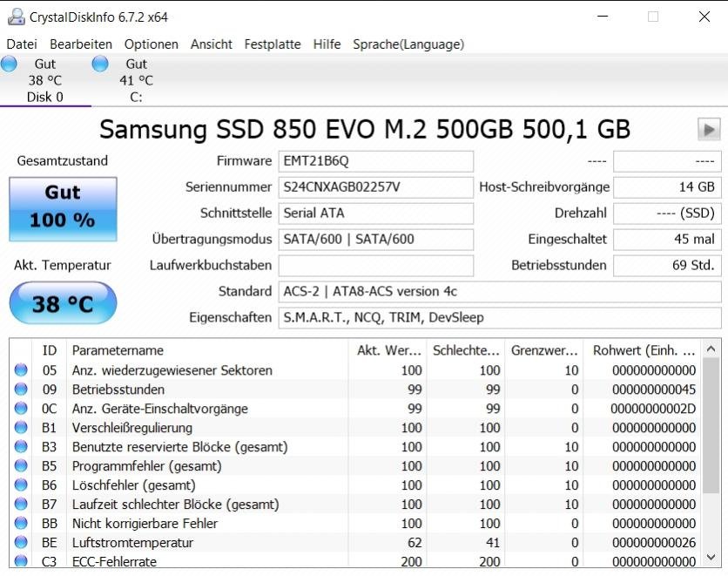This screenshot has height=576, width=728.
Task: Click the Gut 100 % health status button
Action: click(x=63, y=209)
